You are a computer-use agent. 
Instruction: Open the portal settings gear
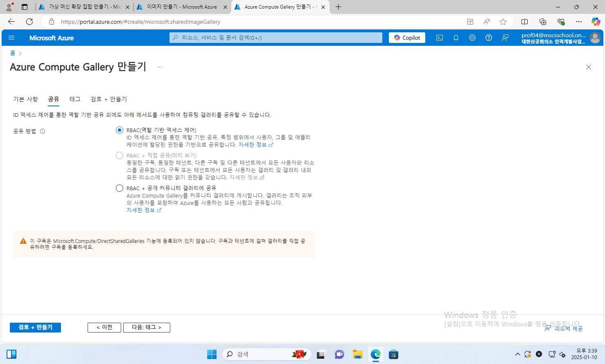tap(472, 38)
